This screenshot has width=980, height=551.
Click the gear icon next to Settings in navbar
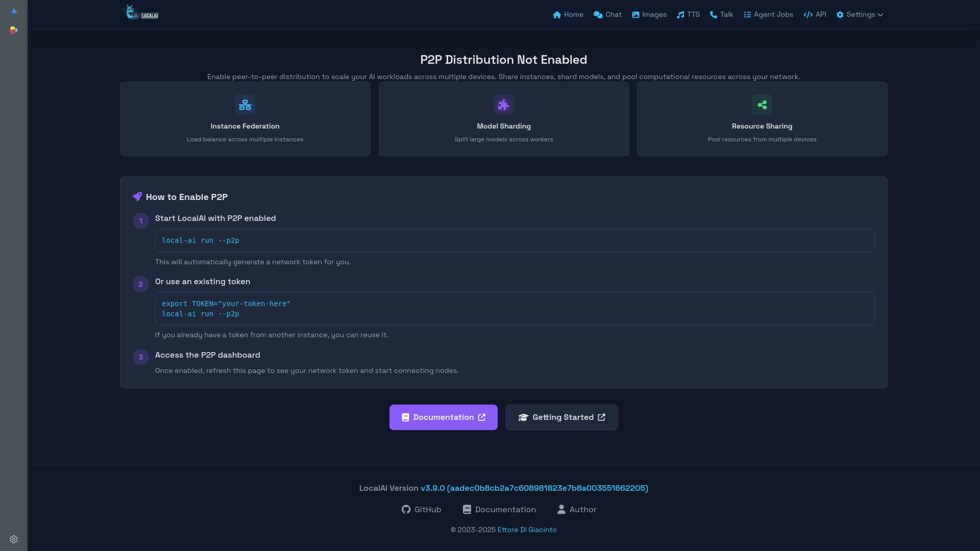840,15
